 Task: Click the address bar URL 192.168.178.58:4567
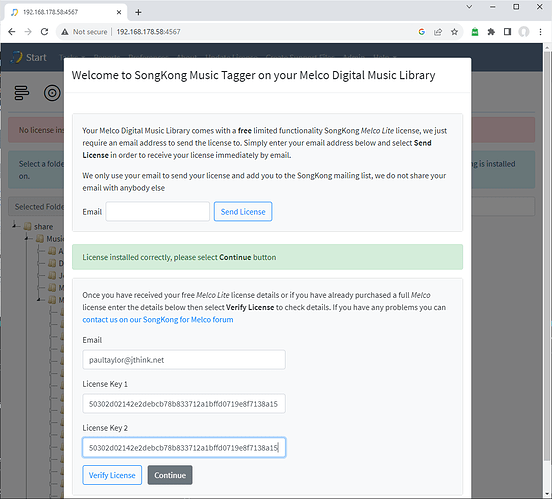pos(148,32)
